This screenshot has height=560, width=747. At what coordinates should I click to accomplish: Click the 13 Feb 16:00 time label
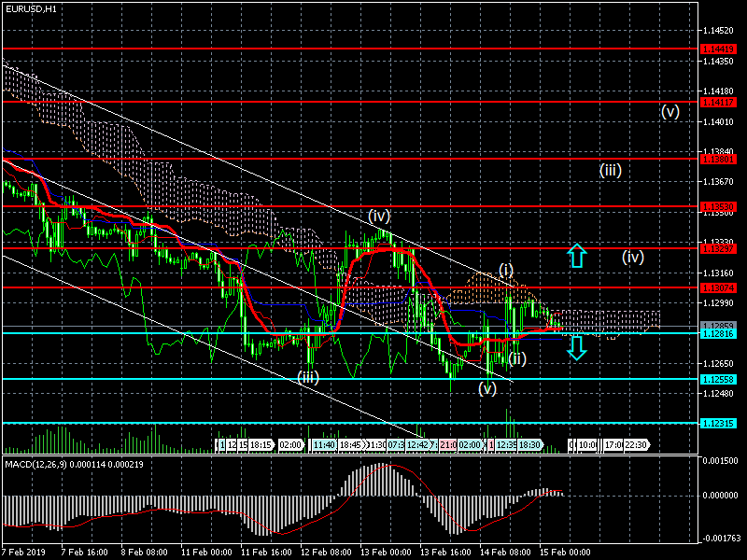coord(445,552)
